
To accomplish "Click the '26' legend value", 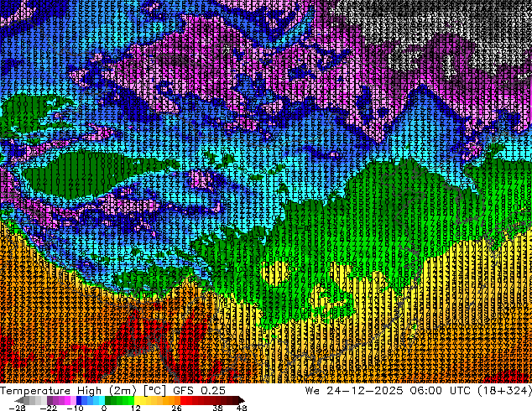I will click(x=176, y=408).
